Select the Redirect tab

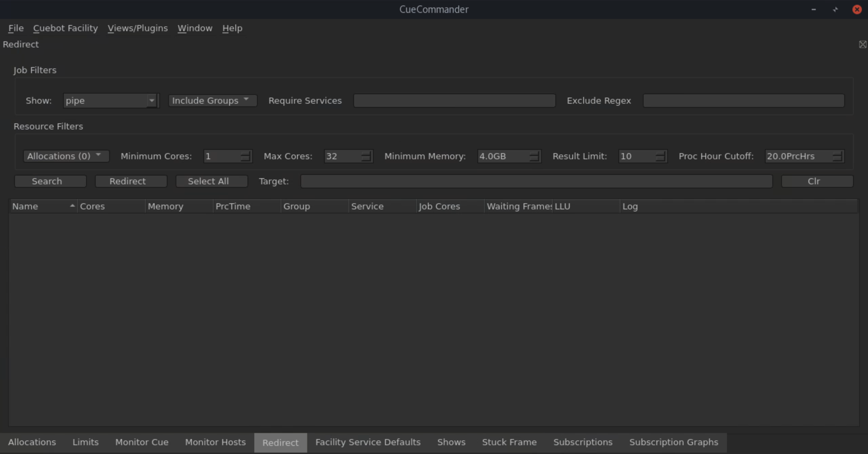point(280,442)
